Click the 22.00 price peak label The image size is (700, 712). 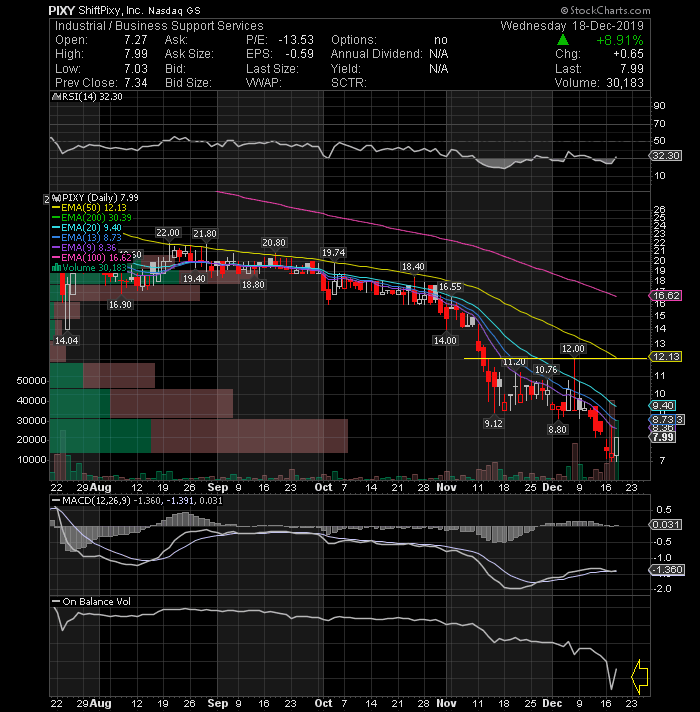pos(168,233)
